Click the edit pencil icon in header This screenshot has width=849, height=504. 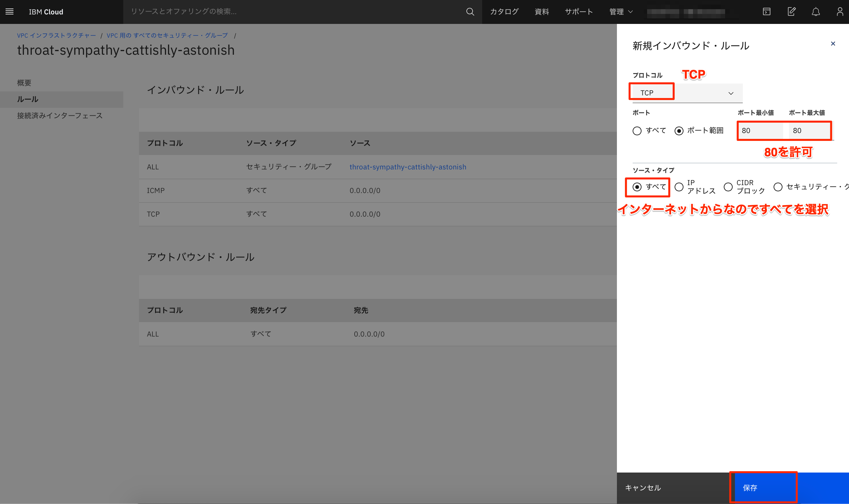(791, 12)
